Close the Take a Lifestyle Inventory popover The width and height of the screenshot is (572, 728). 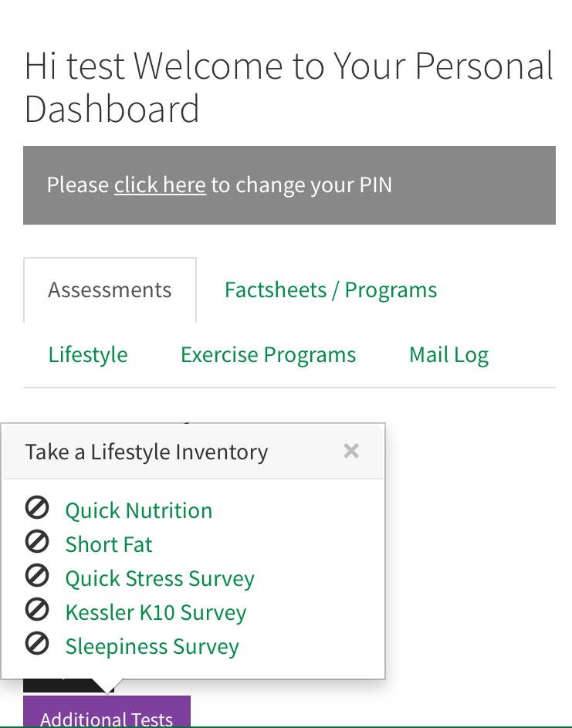click(351, 451)
